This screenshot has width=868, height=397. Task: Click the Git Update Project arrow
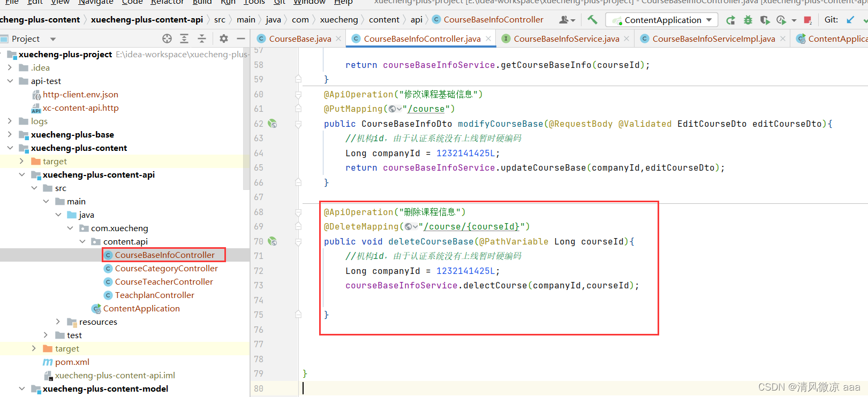850,20
